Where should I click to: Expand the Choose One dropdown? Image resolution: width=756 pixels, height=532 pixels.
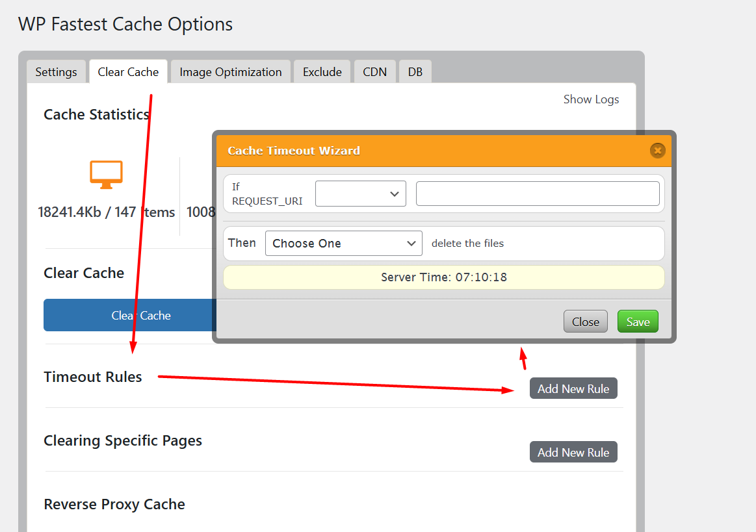(344, 244)
